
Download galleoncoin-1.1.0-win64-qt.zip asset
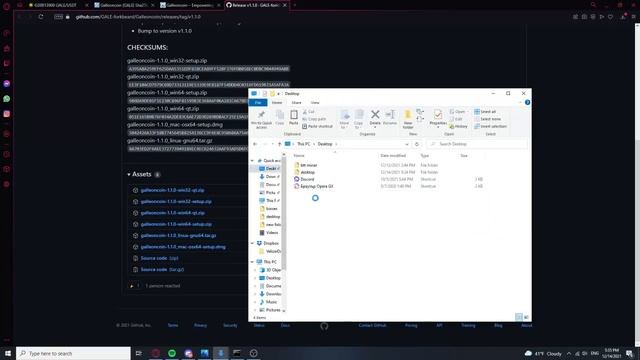click(173, 213)
